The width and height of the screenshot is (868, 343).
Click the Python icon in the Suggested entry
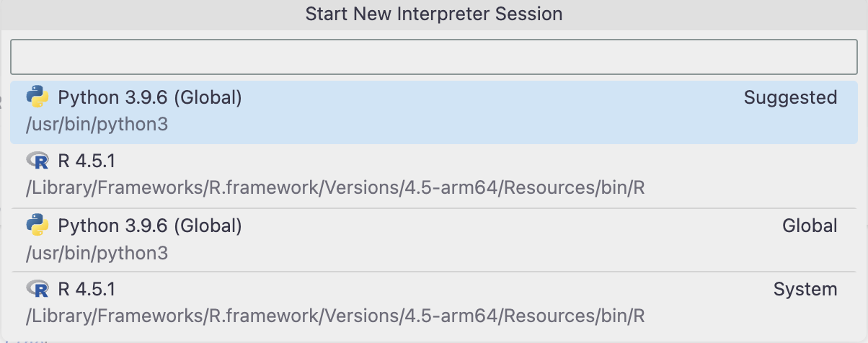tap(37, 97)
